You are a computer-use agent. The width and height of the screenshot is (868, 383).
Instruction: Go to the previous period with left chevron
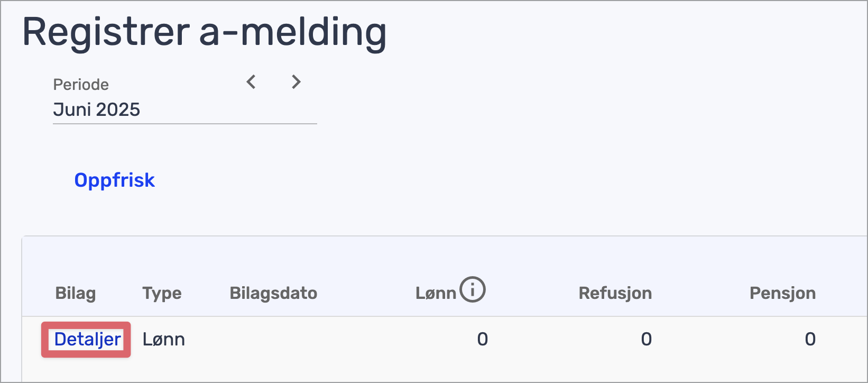coord(251,82)
